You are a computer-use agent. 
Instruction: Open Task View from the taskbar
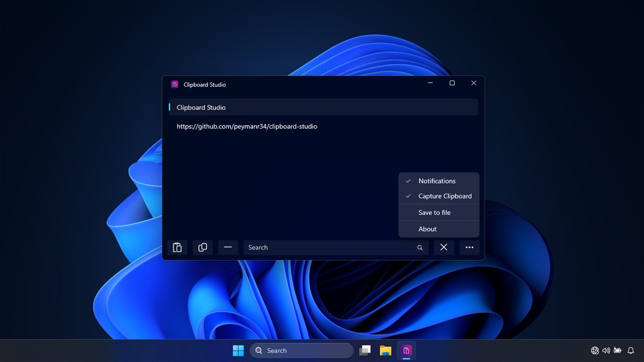(x=365, y=351)
